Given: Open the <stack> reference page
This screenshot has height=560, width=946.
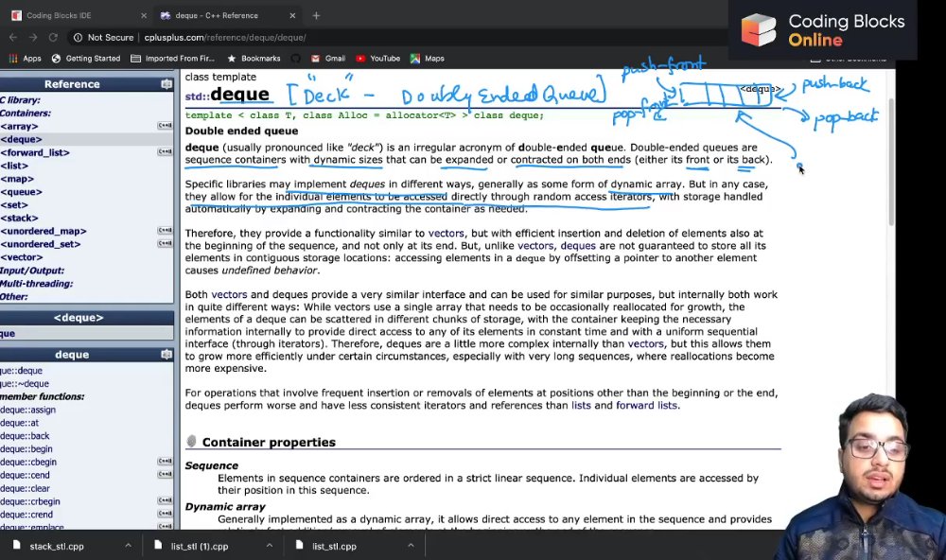Looking at the screenshot, I should pos(19,218).
